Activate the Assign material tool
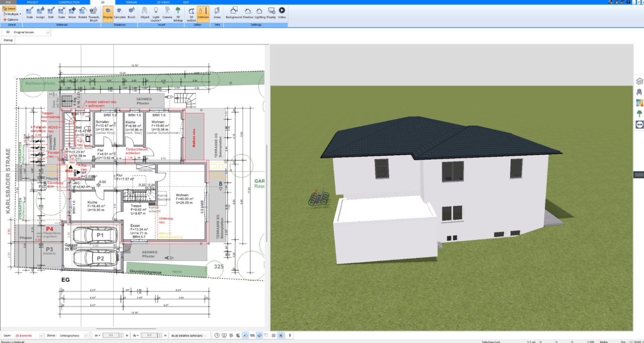Image resolution: width=644 pixels, height=343 pixels. [40, 13]
